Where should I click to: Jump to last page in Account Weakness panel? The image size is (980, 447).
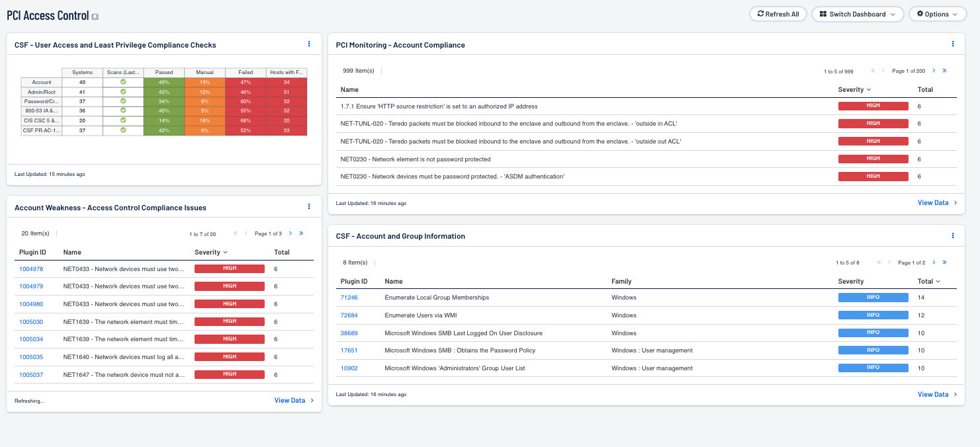point(301,233)
